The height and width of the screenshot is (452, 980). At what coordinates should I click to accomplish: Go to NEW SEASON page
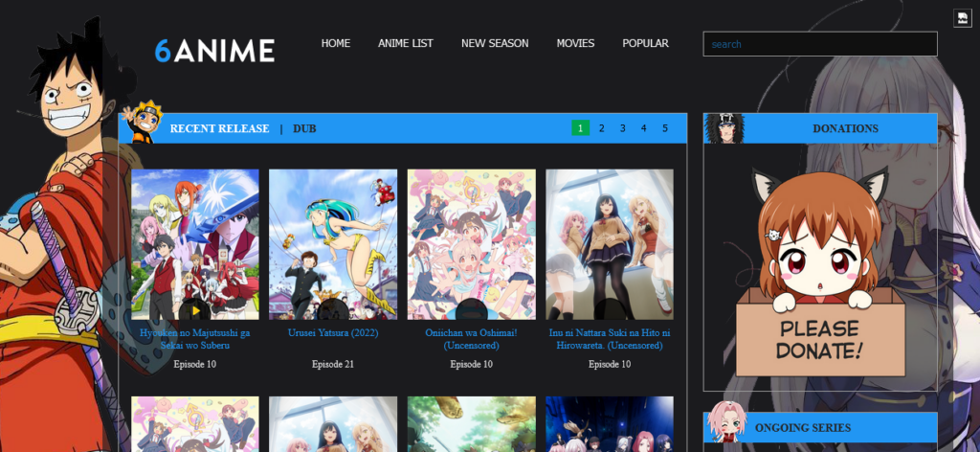coord(495,43)
